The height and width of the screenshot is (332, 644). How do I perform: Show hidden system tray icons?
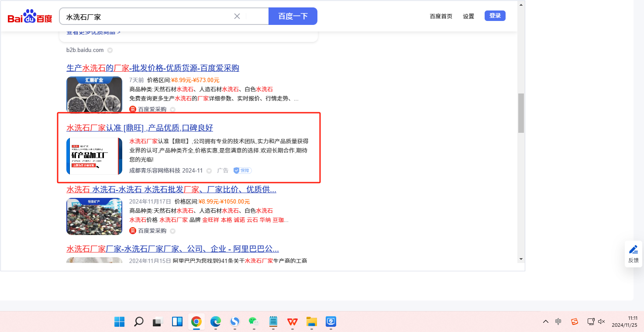click(546, 322)
